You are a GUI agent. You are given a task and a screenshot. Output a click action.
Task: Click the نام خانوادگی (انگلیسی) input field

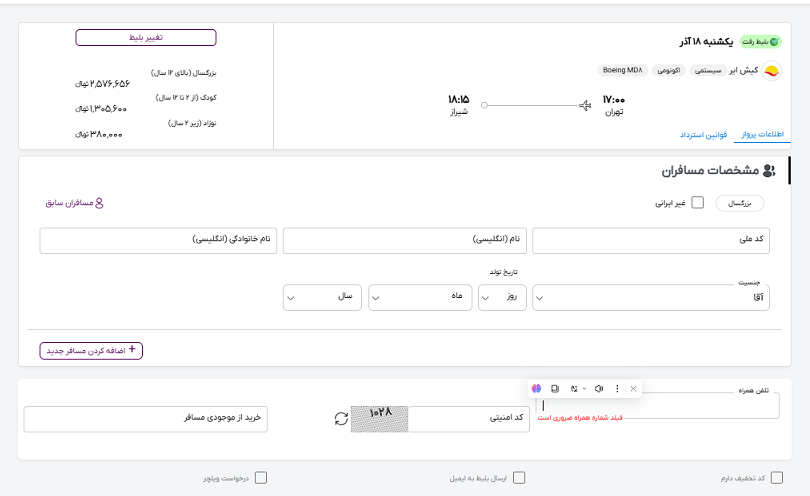(x=158, y=241)
